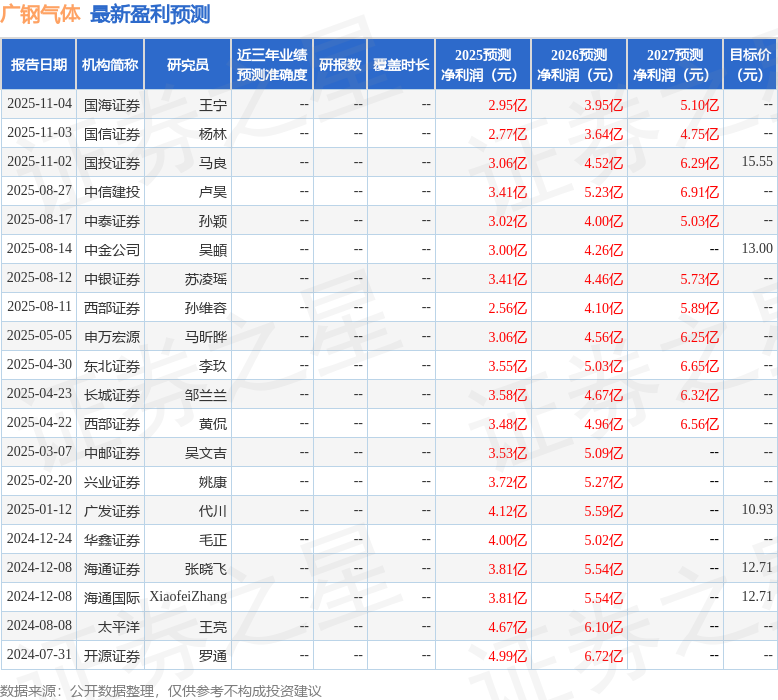Click the date 2025-11-04
Image resolution: width=778 pixels, height=700 pixels.
pyautogui.click(x=40, y=104)
